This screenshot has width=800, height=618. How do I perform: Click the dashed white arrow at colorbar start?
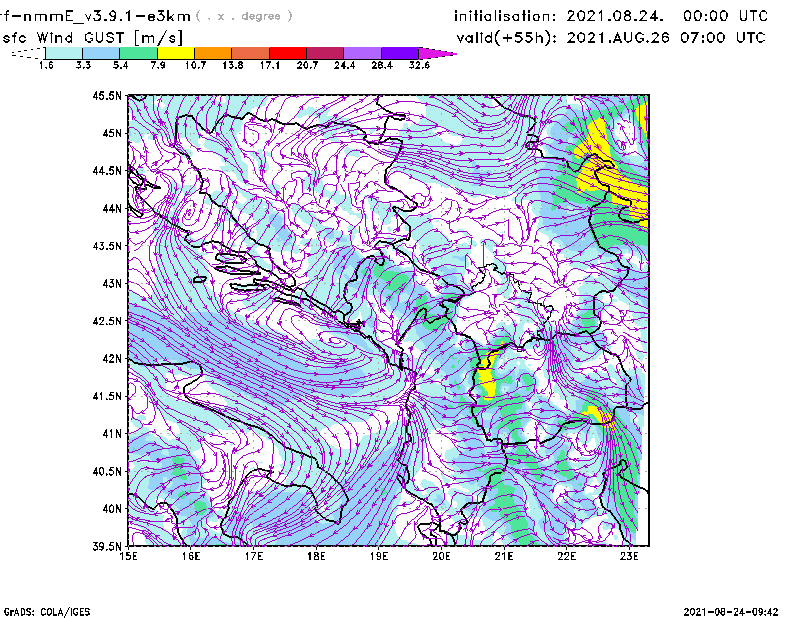28,53
